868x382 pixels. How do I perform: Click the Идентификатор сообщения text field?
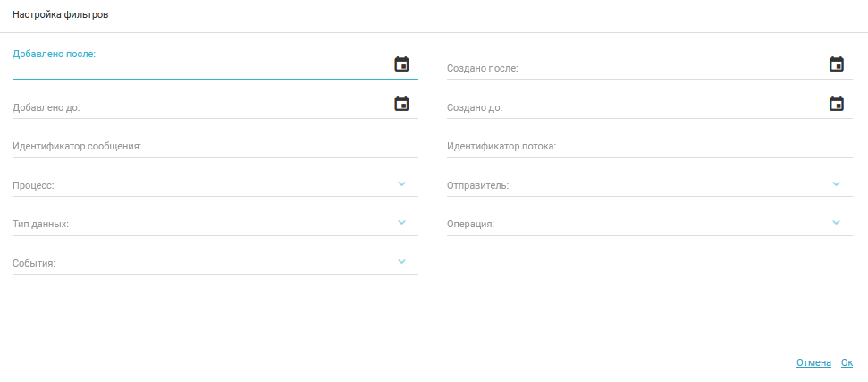(x=215, y=146)
